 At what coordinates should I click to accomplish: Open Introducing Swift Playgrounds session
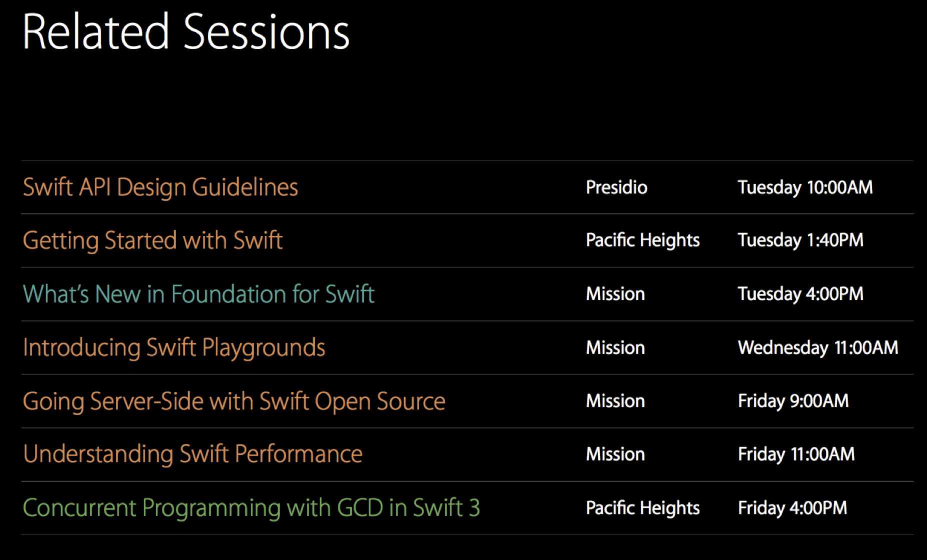(x=174, y=348)
